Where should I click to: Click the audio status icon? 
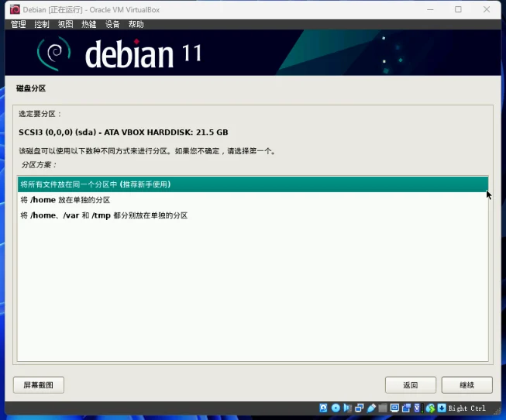(347, 408)
